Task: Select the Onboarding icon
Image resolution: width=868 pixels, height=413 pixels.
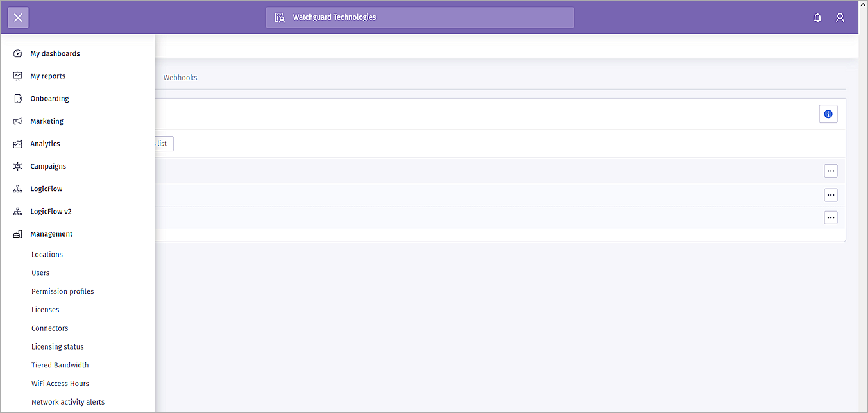Action: 17,98
